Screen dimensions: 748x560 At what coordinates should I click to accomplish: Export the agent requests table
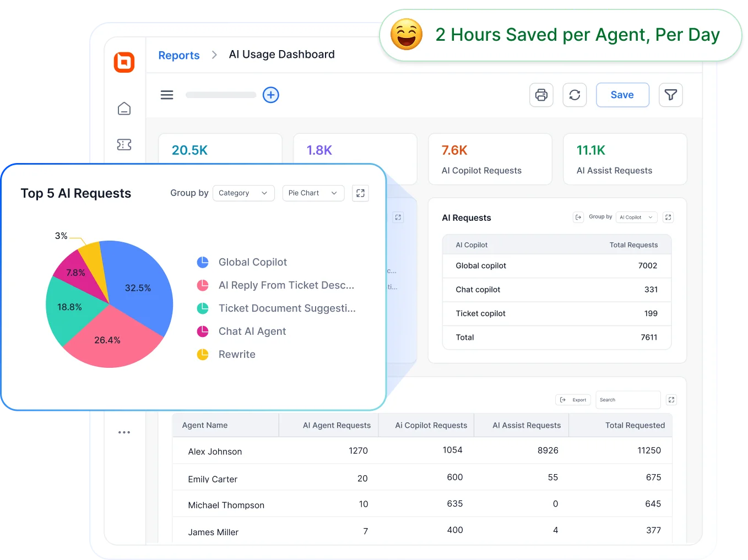pyautogui.click(x=573, y=399)
